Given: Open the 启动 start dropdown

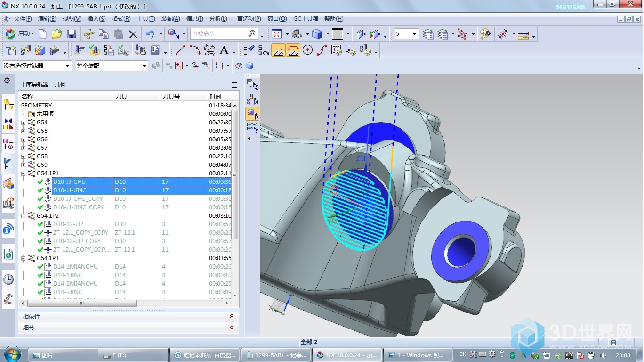Looking at the screenshot, I should coord(20,34).
